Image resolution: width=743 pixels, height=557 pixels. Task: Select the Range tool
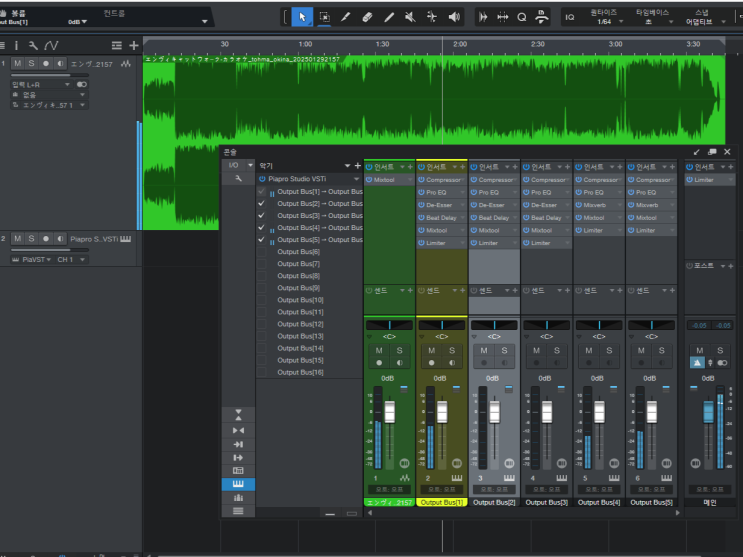[324, 17]
